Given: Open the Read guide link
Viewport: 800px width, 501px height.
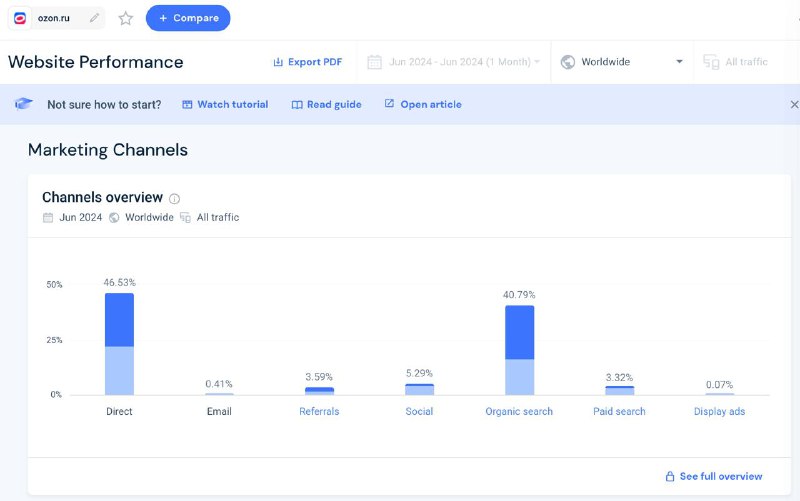Looking at the screenshot, I should pyautogui.click(x=327, y=104).
